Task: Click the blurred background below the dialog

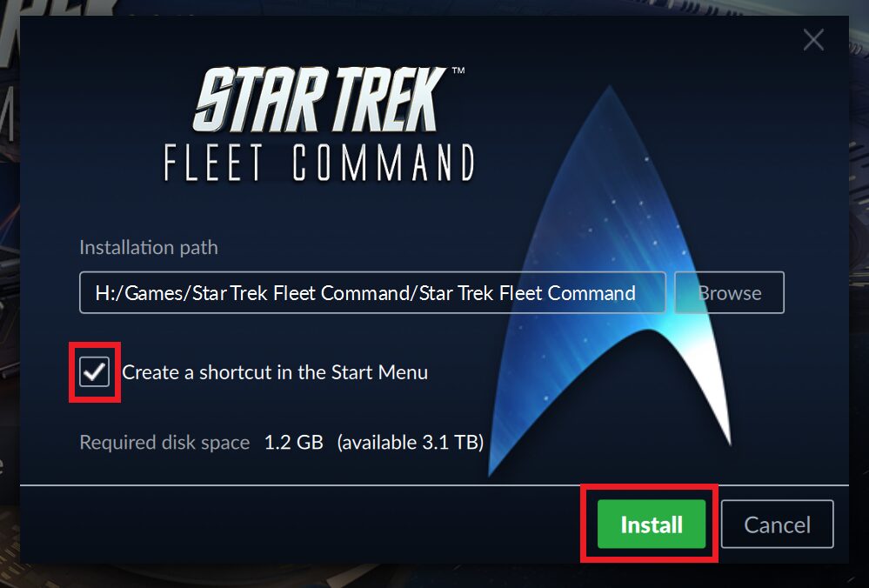Action: [435, 577]
